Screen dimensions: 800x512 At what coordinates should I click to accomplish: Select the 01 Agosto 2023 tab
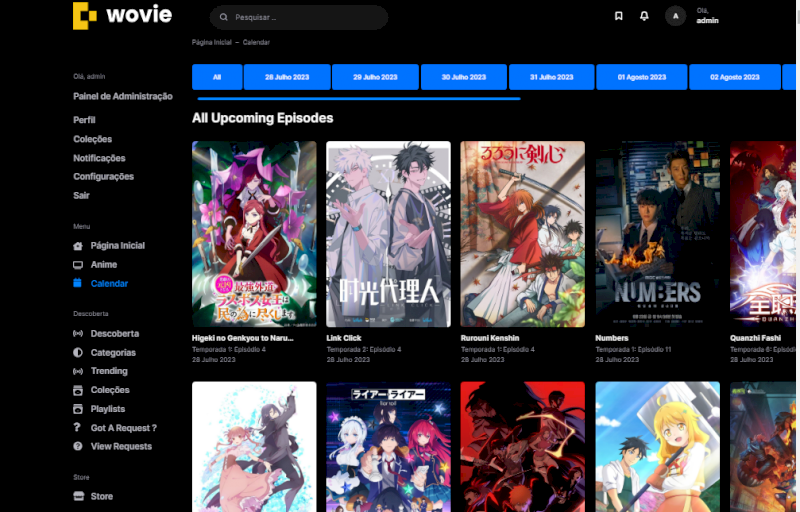(x=642, y=77)
